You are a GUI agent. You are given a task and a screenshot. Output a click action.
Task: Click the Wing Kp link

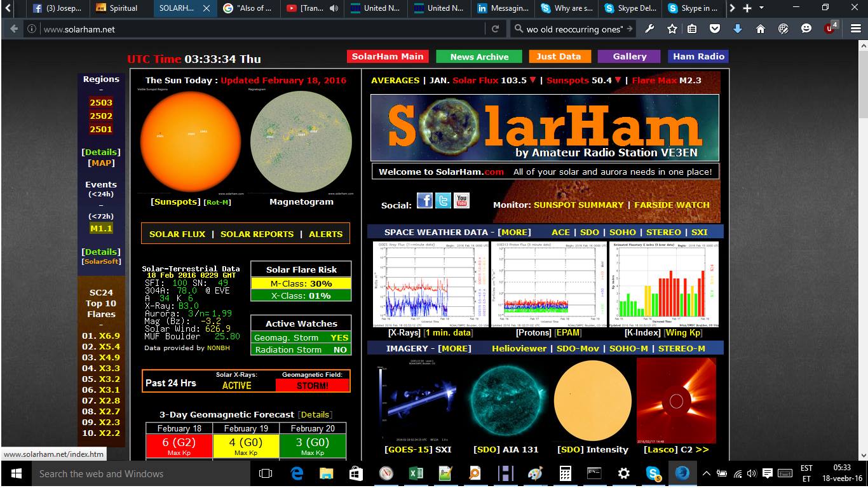[x=684, y=332]
